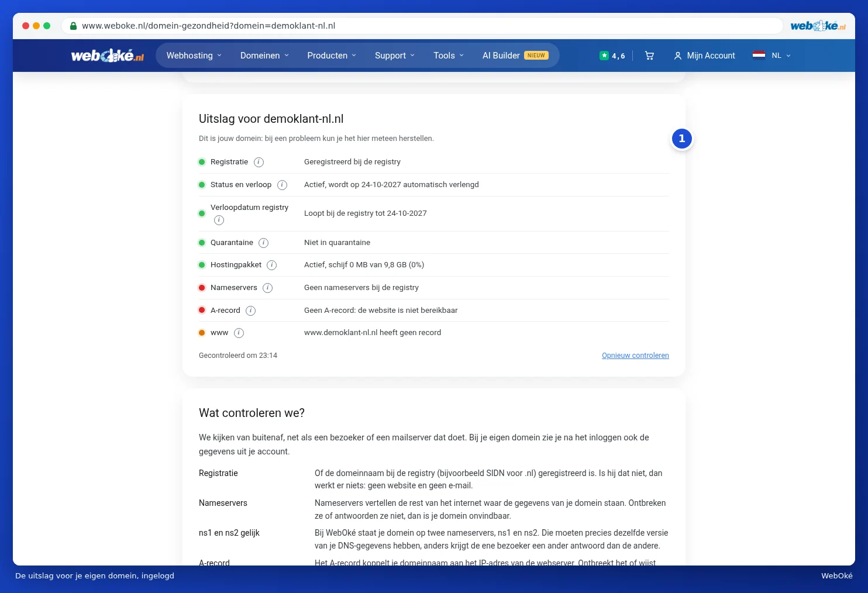Show info for Verloopdatum registry

click(219, 220)
